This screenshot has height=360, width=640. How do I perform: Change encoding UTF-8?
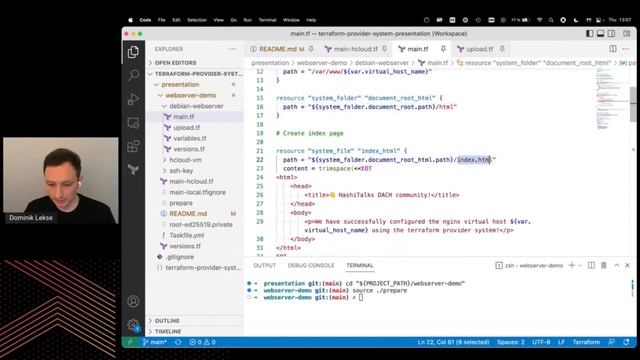(x=541, y=342)
